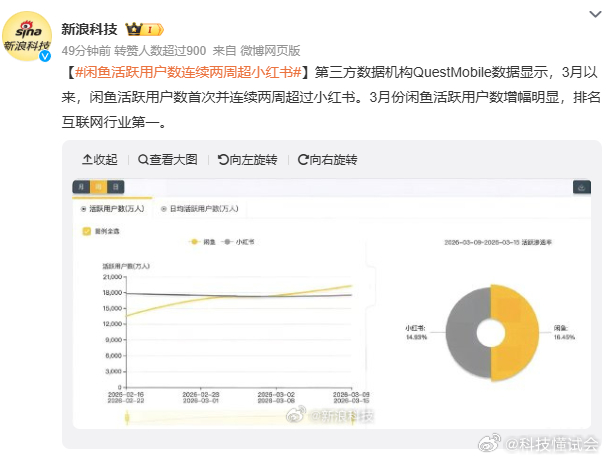Click the 小红书 14.93% donut label
606x460 pixels.
pyautogui.click(x=416, y=332)
